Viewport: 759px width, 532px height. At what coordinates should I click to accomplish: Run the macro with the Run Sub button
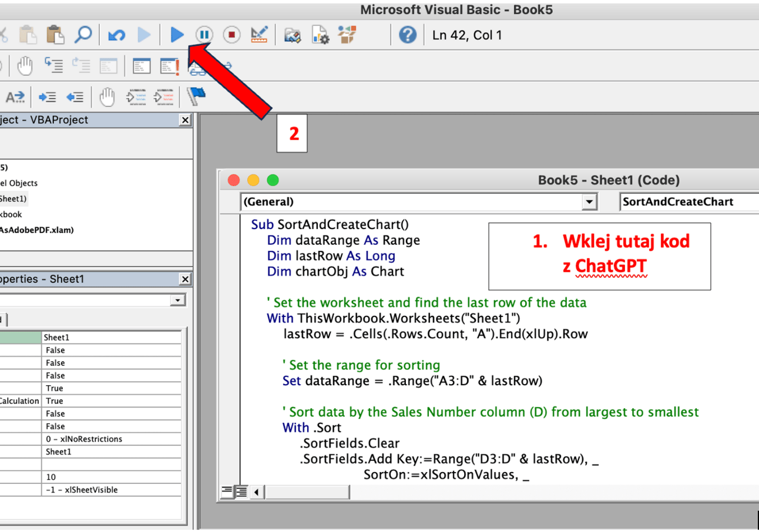(177, 35)
